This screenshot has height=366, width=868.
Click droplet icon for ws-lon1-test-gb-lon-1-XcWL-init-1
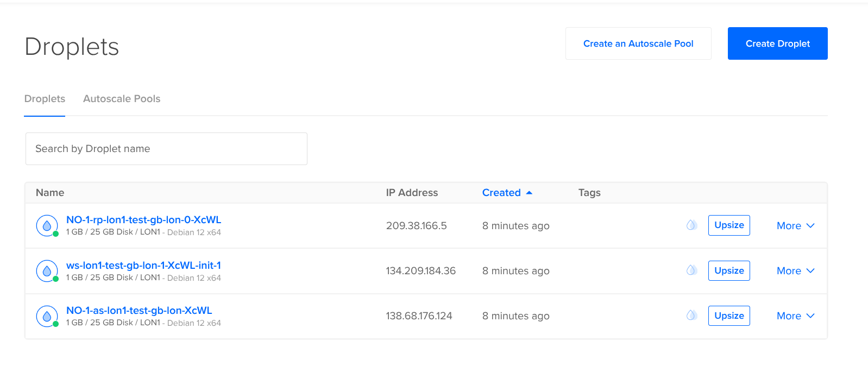[x=47, y=270]
